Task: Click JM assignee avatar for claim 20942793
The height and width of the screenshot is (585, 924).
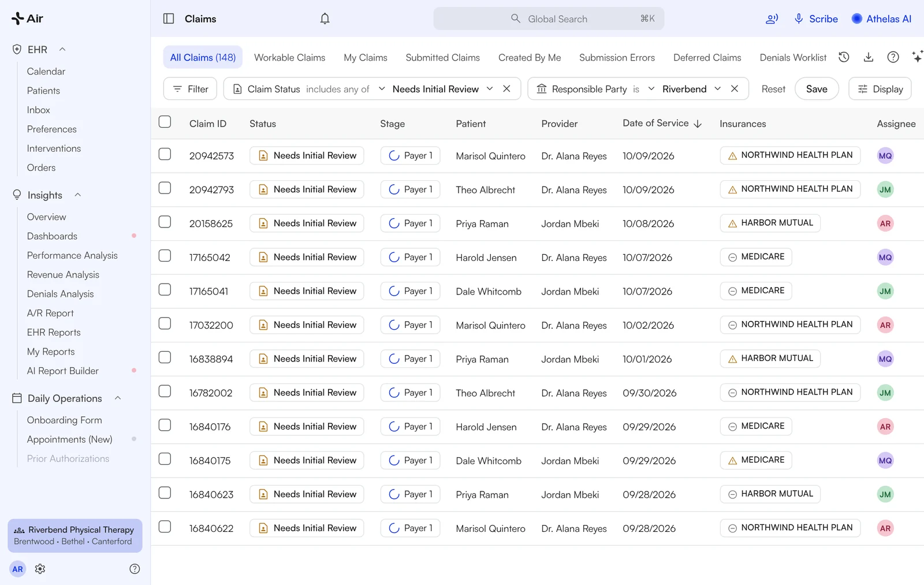Action: click(885, 189)
